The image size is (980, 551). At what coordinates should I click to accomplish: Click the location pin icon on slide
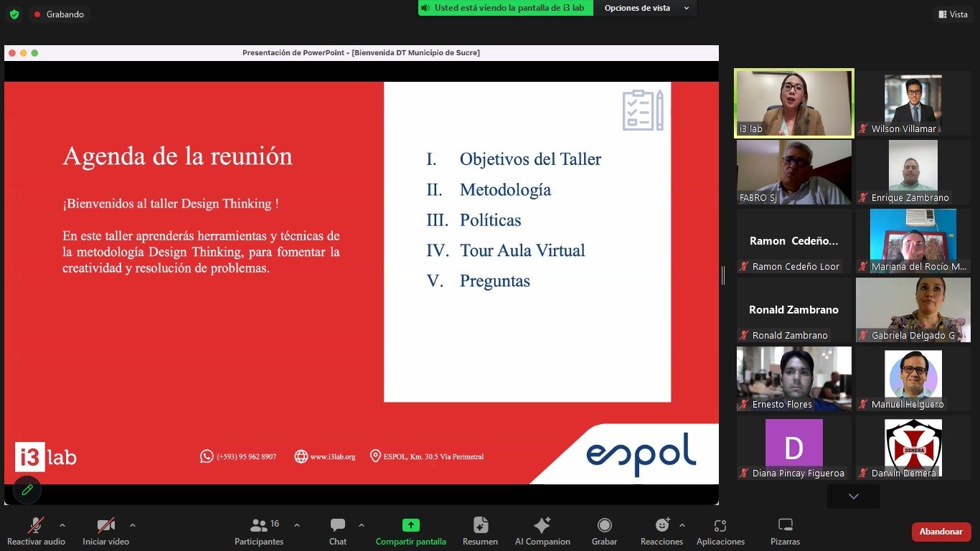tap(375, 456)
